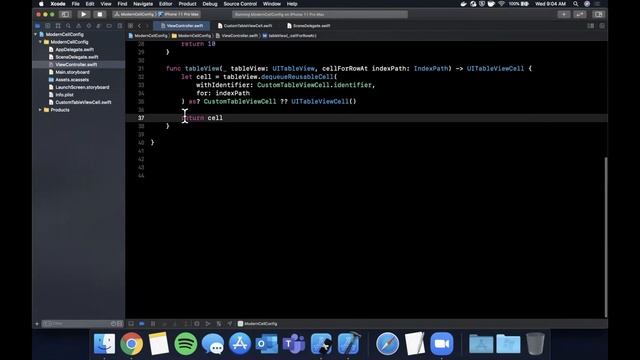This screenshot has height=360, width=640.
Task: Switch to the SceneDelegate.swift editor tab
Action: point(309,26)
